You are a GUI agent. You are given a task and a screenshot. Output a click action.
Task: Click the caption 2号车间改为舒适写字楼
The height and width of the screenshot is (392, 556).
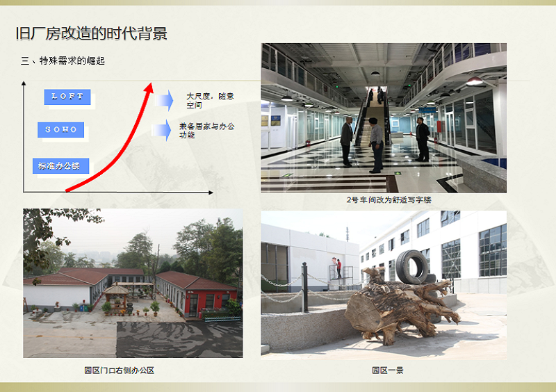384,200
